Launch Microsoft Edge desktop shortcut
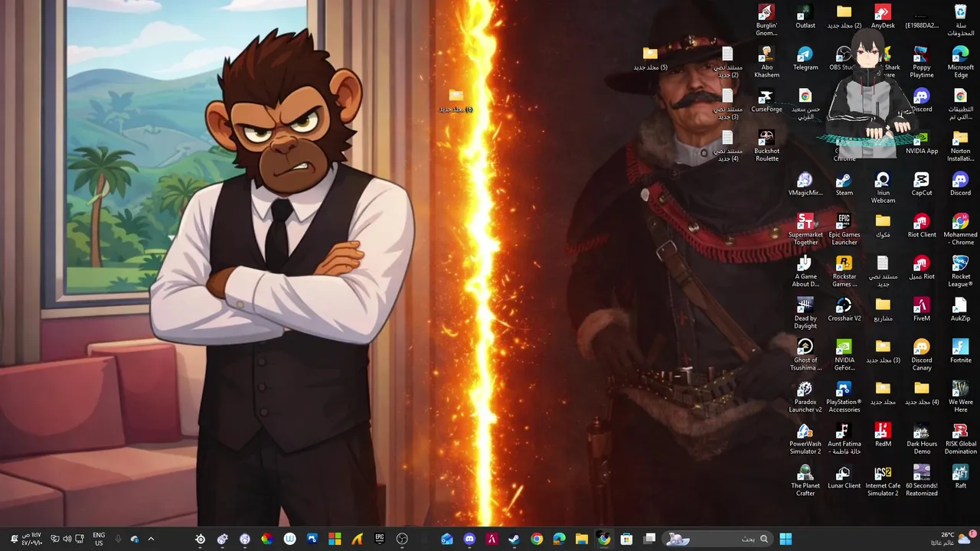This screenshot has width=980, height=551. click(960, 62)
